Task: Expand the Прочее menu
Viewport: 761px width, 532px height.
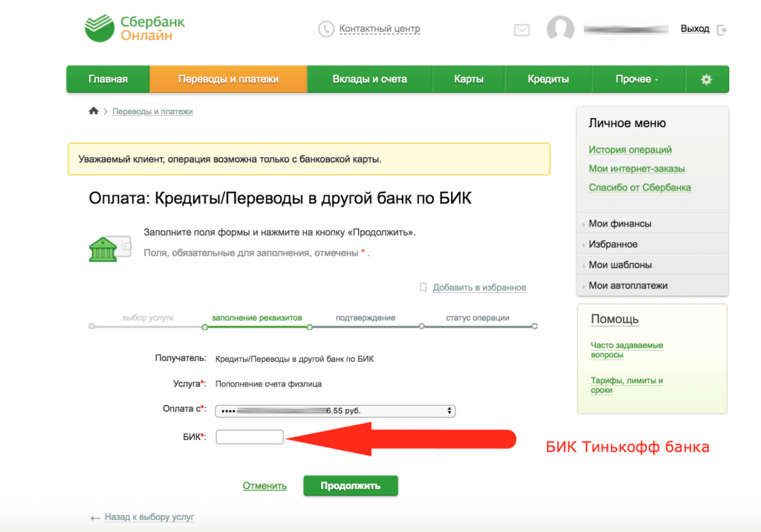Action: tap(638, 79)
